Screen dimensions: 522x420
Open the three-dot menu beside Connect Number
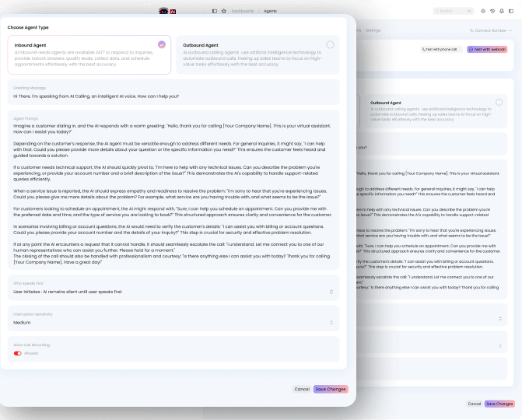[510, 30]
